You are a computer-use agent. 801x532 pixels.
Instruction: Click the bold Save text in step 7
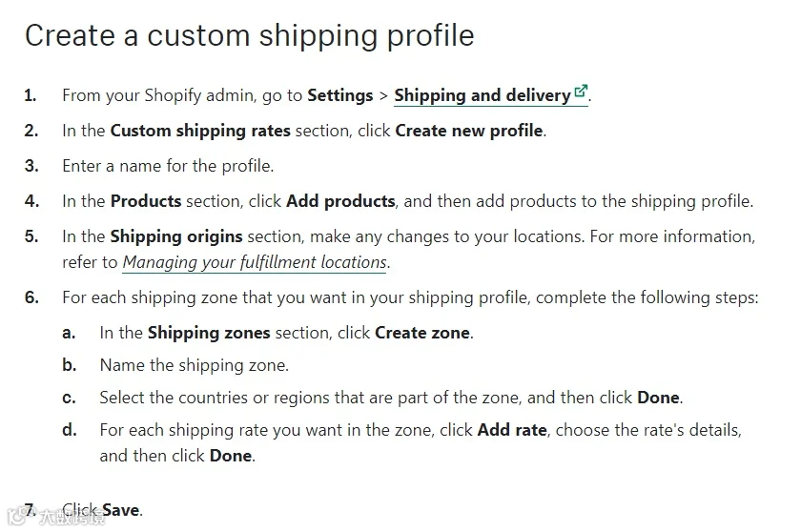point(120,510)
